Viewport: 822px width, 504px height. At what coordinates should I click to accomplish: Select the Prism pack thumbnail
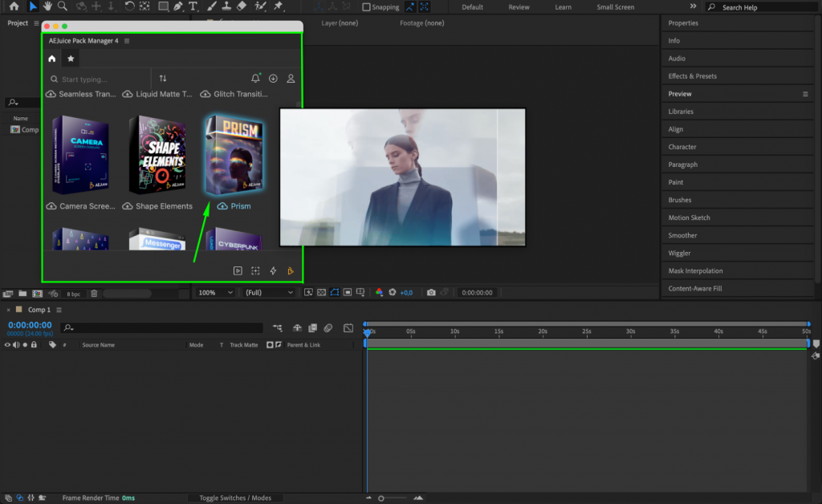(234, 155)
